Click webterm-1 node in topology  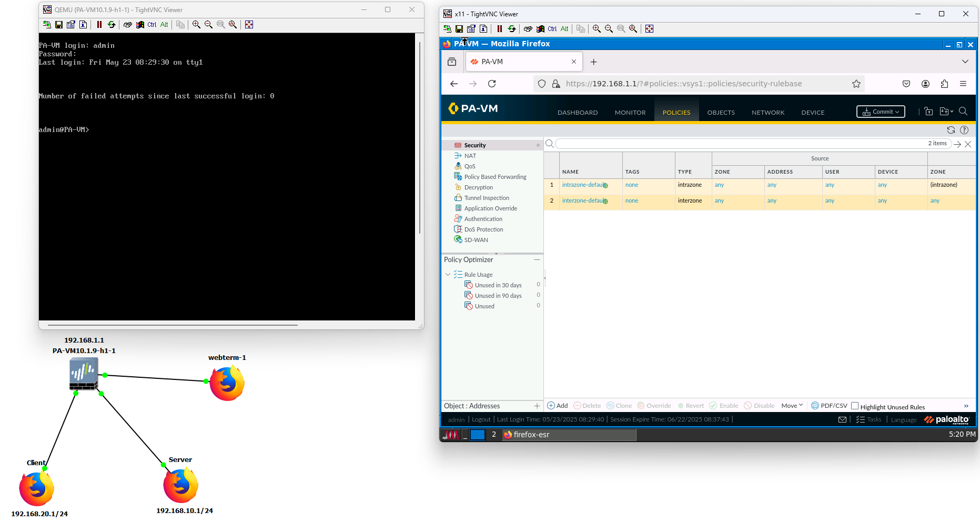(x=227, y=383)
